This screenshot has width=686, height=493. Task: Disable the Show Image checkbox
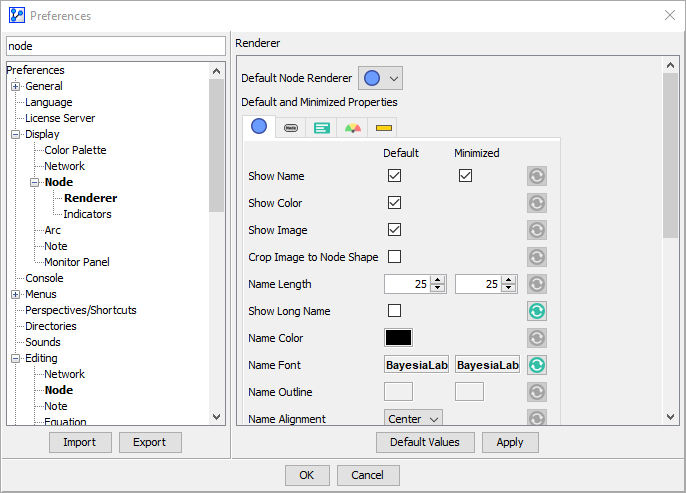394,230
